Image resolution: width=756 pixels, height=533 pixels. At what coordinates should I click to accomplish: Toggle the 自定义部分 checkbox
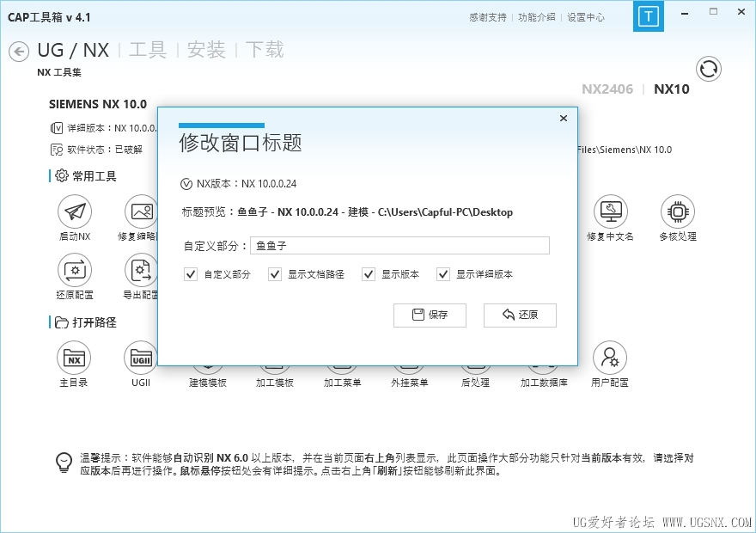pyautogui.click(x=191, y=274)
